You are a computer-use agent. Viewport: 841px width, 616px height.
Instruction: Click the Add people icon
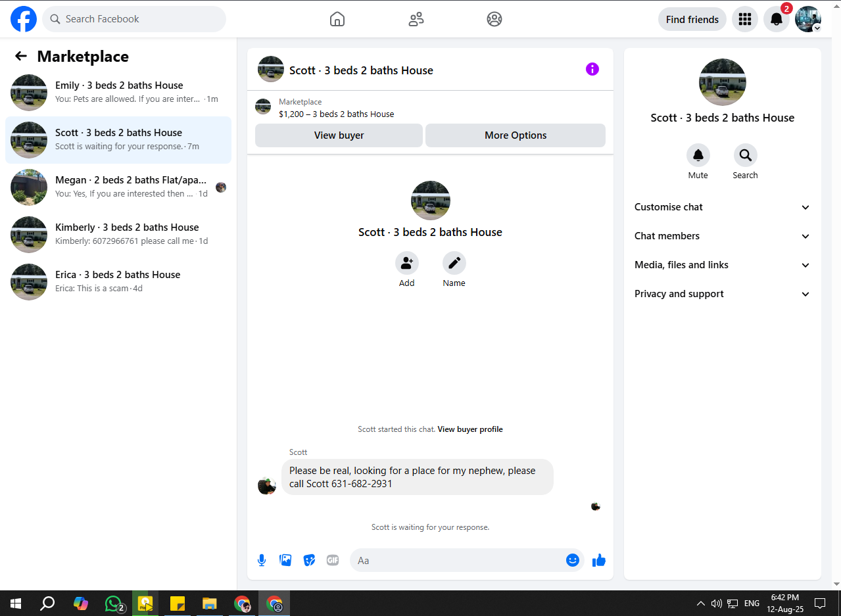click(x=407, y=263)
